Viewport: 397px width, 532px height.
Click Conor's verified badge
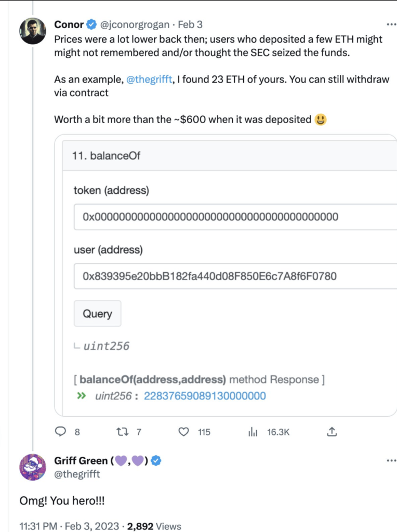91,24
